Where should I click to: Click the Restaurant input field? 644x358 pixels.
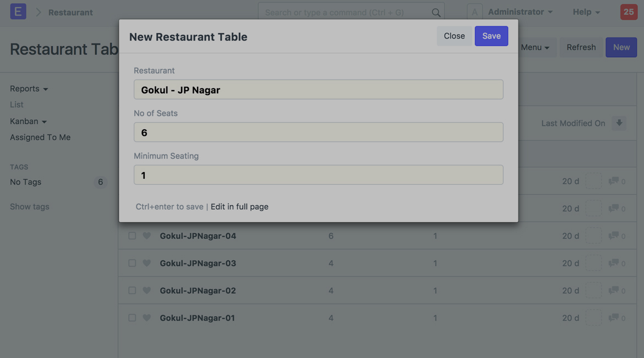click(x=318, y=90)
